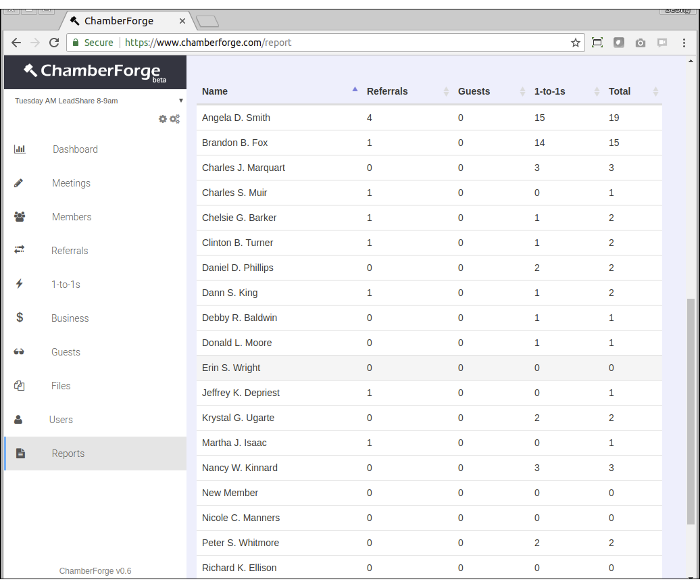The width and height of the screenshot is (700, 588).
Task: Click the Business dollar-sign icon
Action: click(19, 318)
